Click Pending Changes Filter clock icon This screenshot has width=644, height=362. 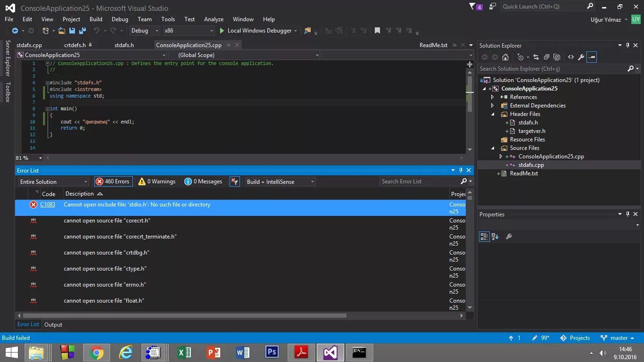[x=520, y=57]
